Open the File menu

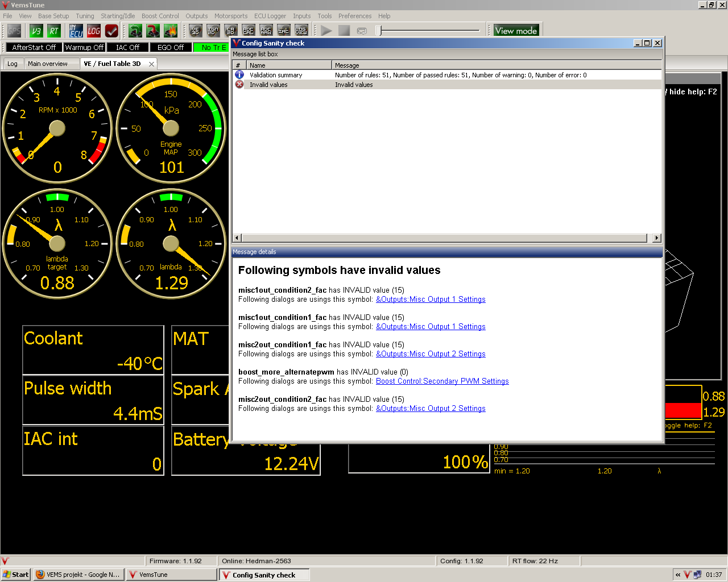[7, 16]
